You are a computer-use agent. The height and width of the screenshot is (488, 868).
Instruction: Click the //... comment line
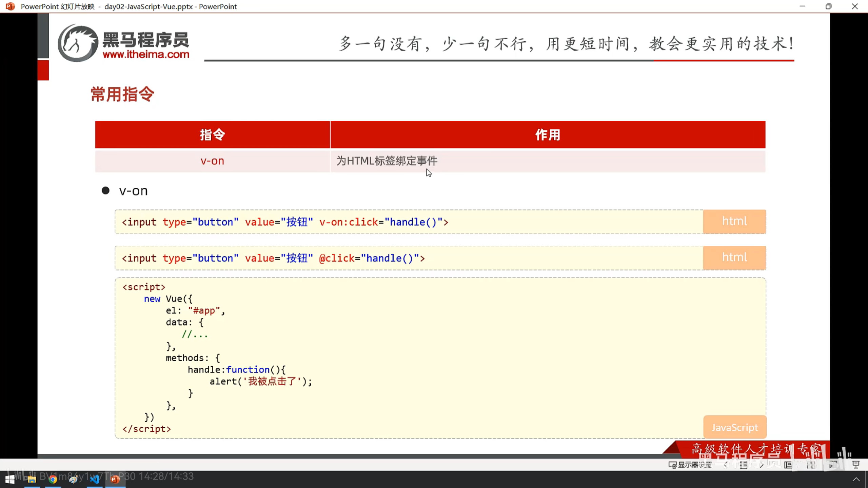point(195,334)
